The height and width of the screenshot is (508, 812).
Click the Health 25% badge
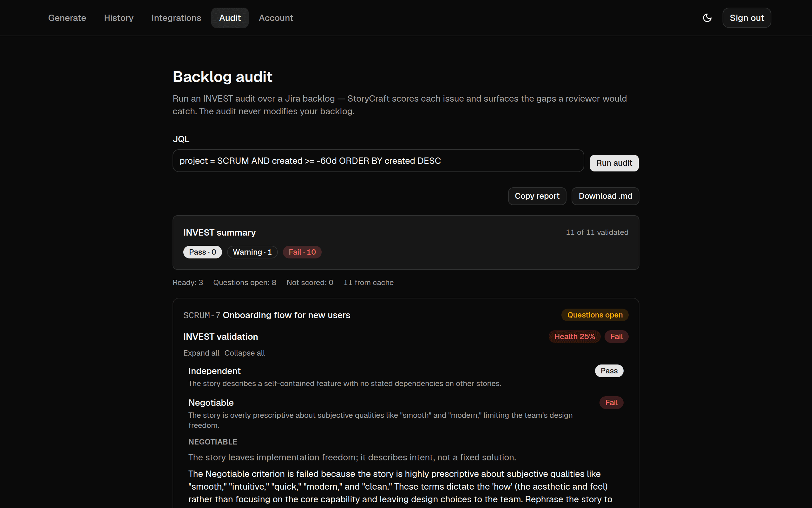574,337
